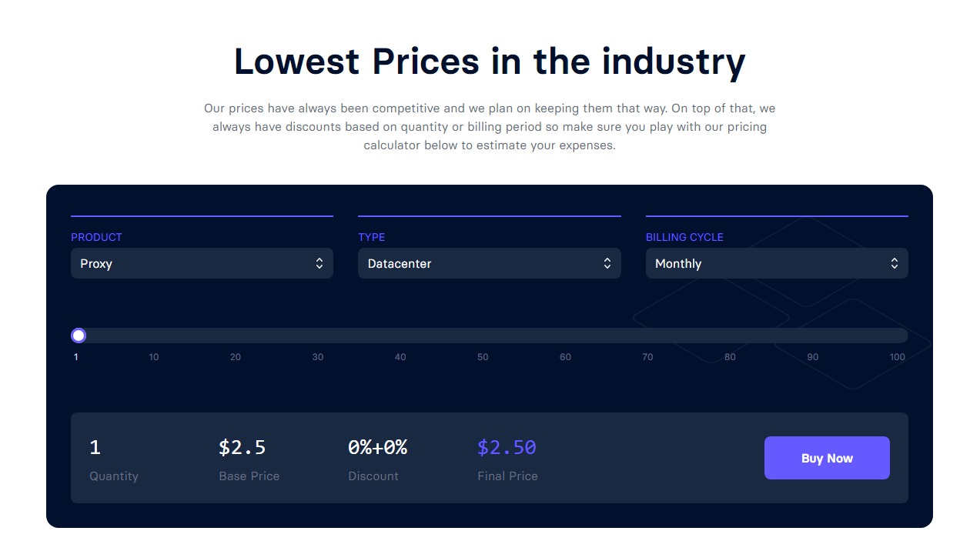Click the quantity slider handle
Viewport: 980px width, 551px height.
point(79,336)
